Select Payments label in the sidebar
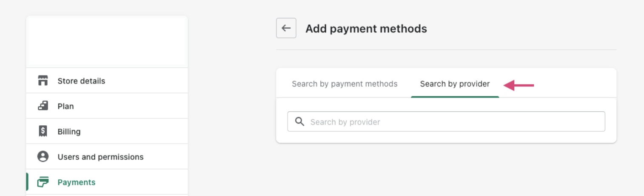 click(x=77, y=182)
